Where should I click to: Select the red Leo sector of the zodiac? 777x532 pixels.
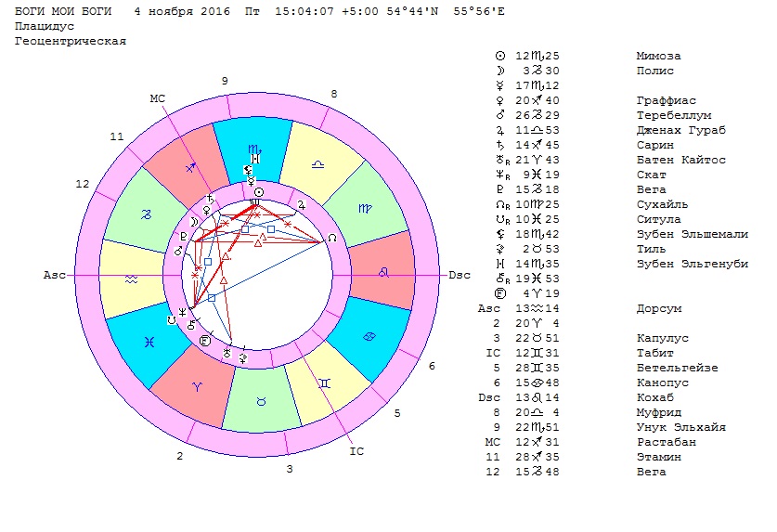pyautogui.click(x=382, y=271)
